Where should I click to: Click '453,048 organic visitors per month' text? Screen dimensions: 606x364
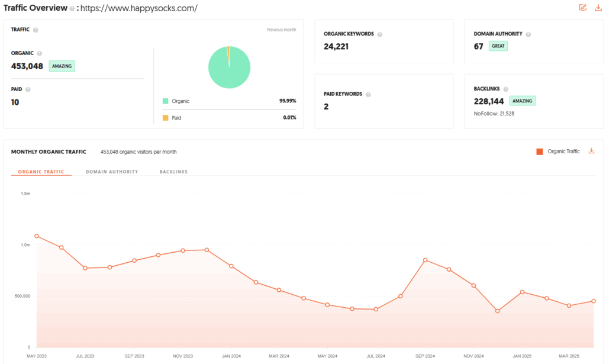pyautogui.click(x=138, y=152)
